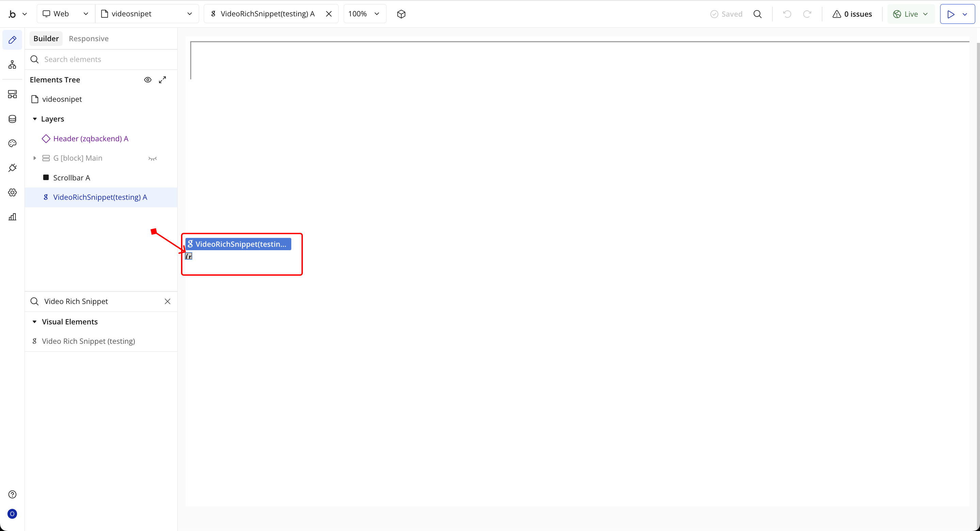Click the 3D box components icon
Viewport: 980px width, 531px height.
(x=401, y=14)
